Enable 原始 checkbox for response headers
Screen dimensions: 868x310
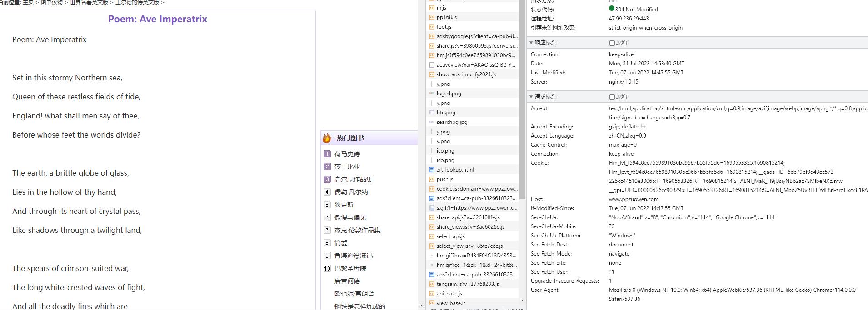(x=612, y=43)
